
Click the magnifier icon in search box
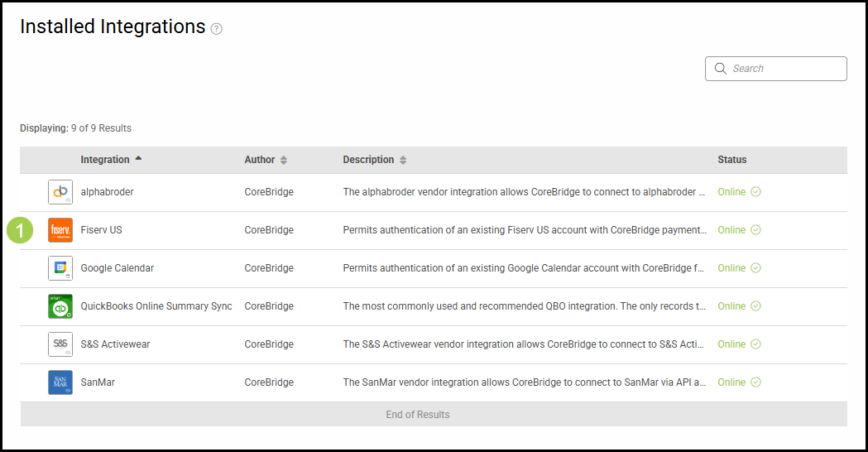point(720,68)
